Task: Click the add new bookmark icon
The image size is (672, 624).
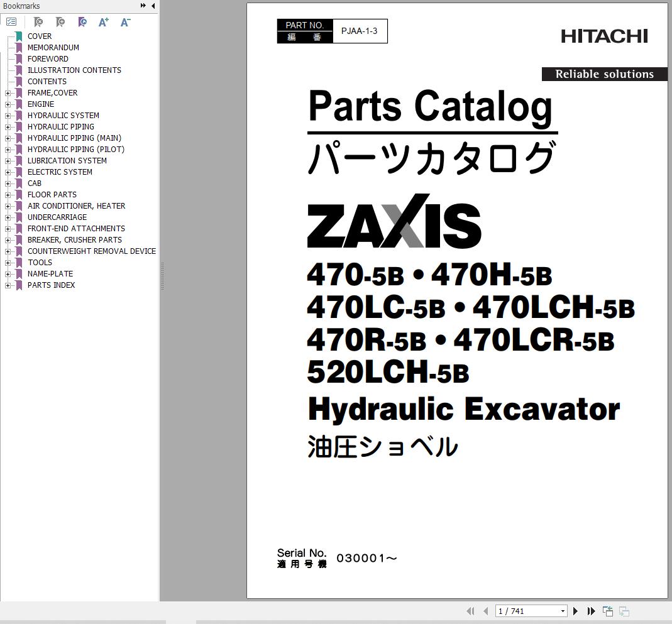Action: 60,22
